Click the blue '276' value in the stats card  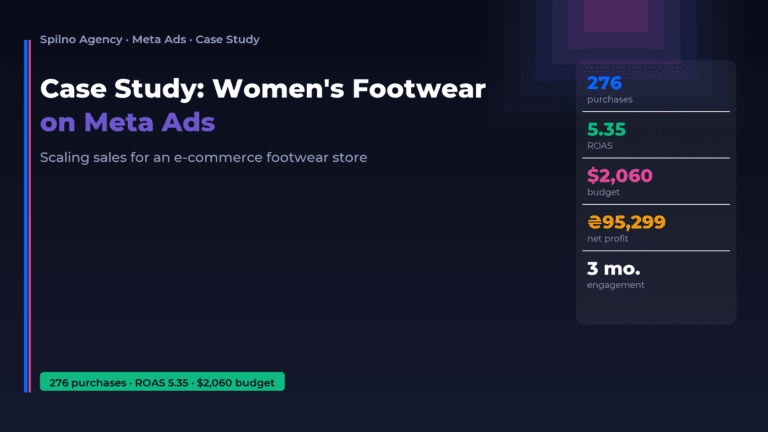tap(604, 83)
